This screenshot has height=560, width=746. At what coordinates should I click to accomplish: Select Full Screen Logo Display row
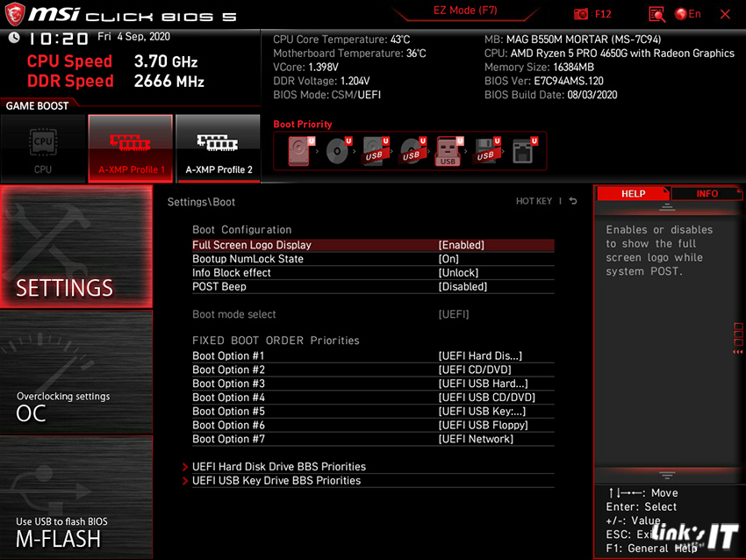click(373, 245)
